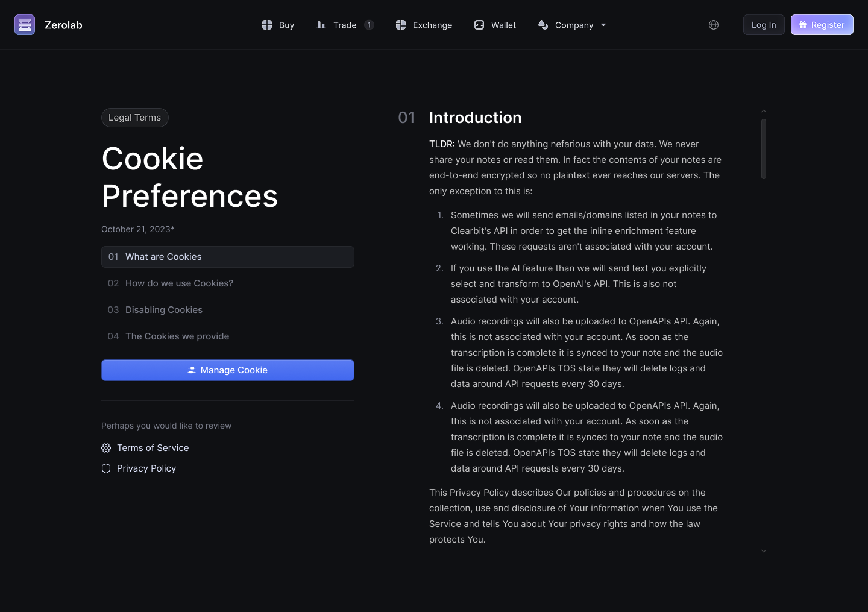Click the shield icon beside Privacy Policy

[x=106, y=468]
